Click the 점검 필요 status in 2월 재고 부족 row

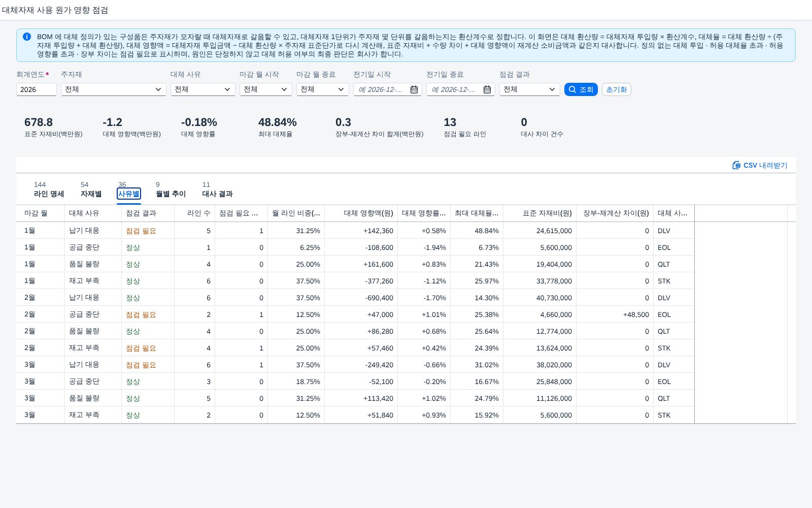pos(141,348)
